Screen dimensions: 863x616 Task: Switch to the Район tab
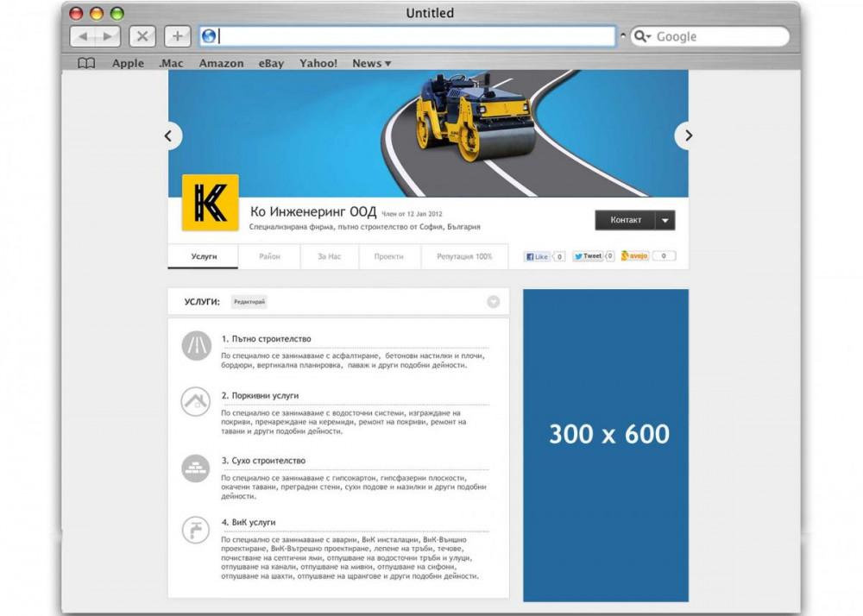269,257
